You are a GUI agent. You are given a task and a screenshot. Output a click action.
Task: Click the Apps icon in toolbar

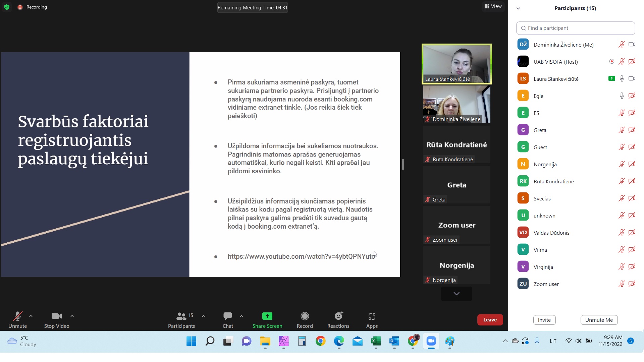click(372, 316)
